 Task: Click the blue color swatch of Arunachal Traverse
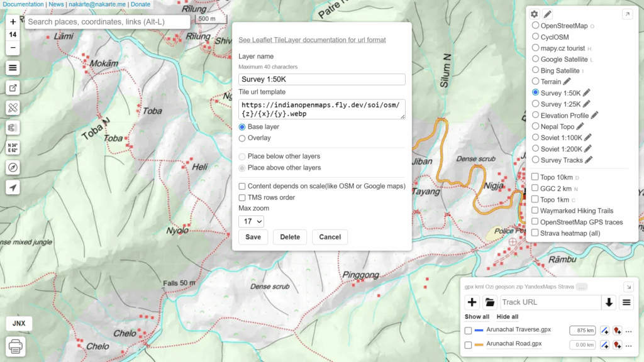pyautogui.click(x=479, y=331)
